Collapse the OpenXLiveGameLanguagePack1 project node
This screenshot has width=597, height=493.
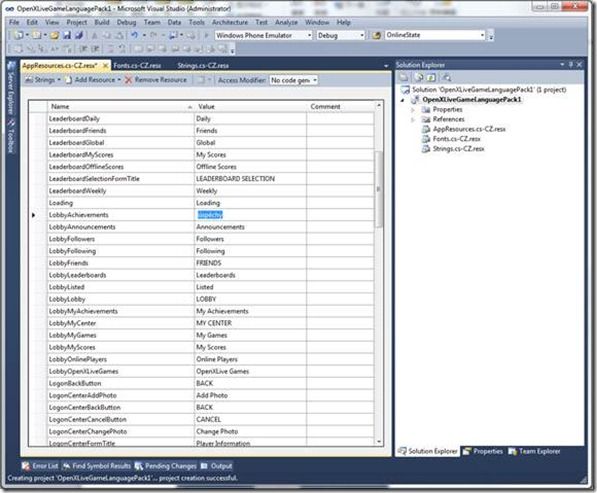pyautogui.click(x=403, y=100)
